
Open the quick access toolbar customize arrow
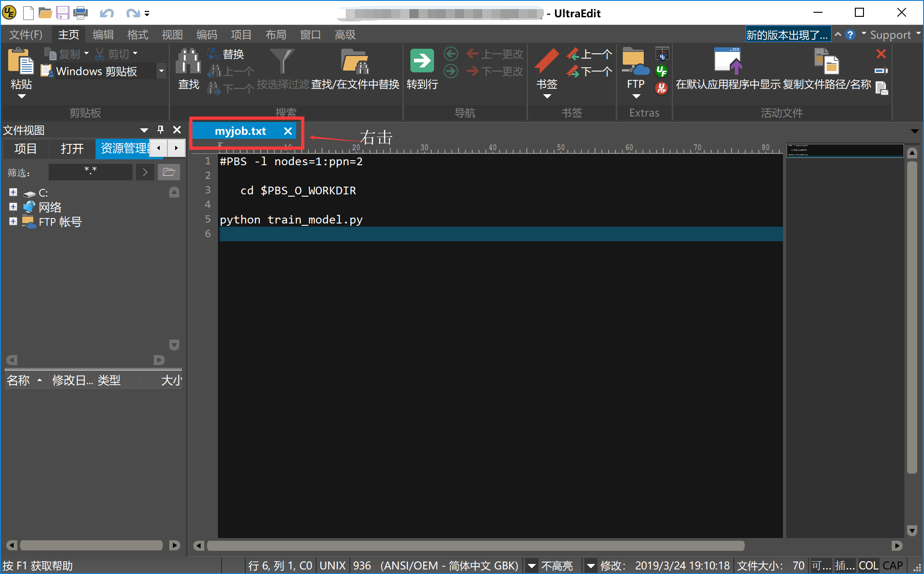(x=147, y=14)
